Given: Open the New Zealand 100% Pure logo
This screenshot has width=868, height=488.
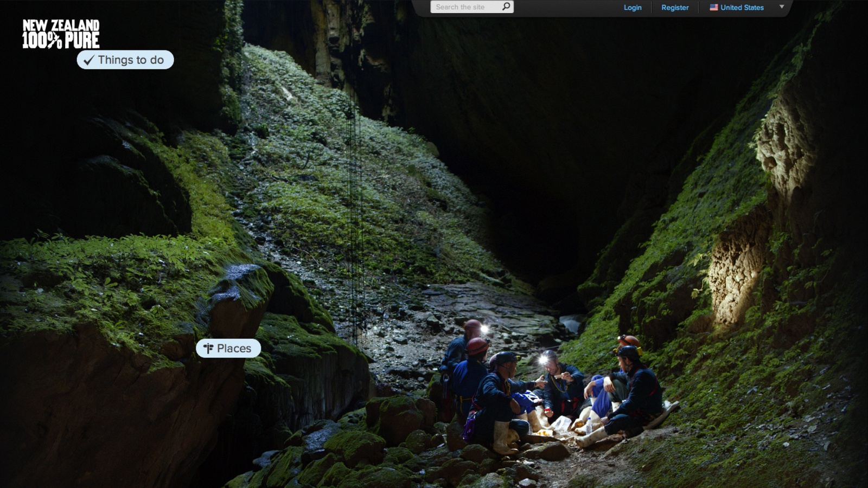Looking at the screenshot, I should (61, 34).
